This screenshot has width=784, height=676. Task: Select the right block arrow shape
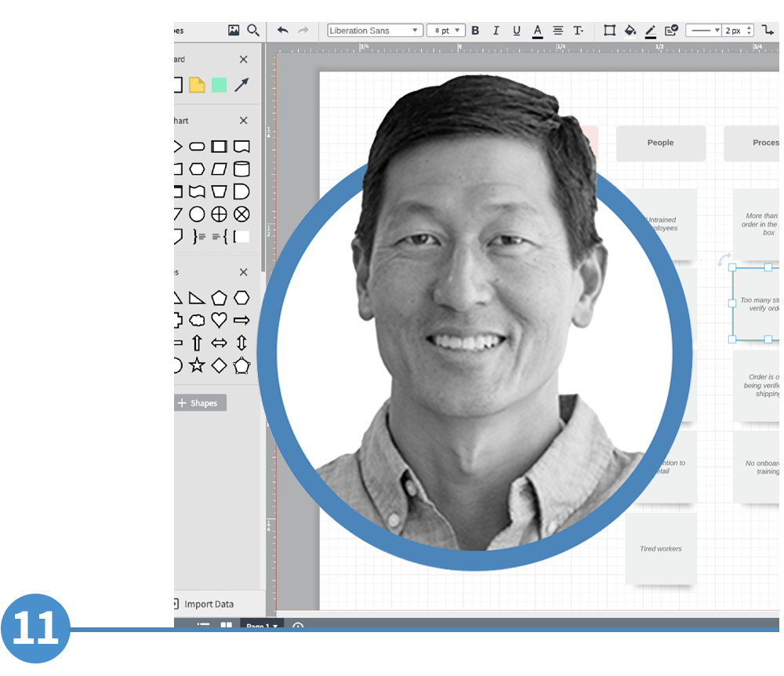click(241, 320)
